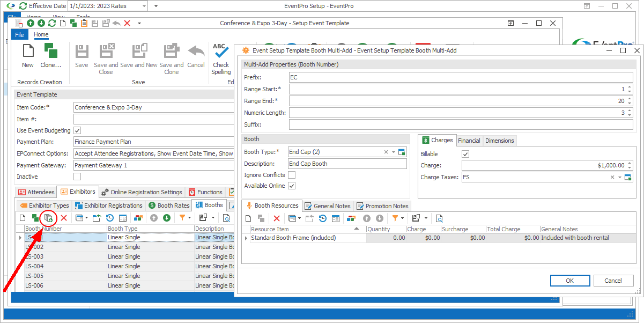The image size is (644, 323).
Task: Click the Cancel button in Multi-Add dialog
Action: 613,281
